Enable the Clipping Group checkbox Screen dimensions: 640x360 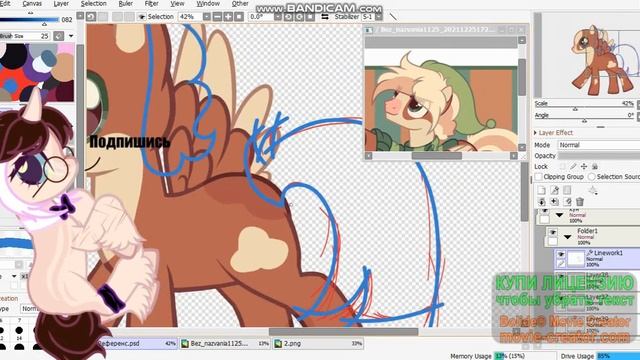(x=539, y=177)
